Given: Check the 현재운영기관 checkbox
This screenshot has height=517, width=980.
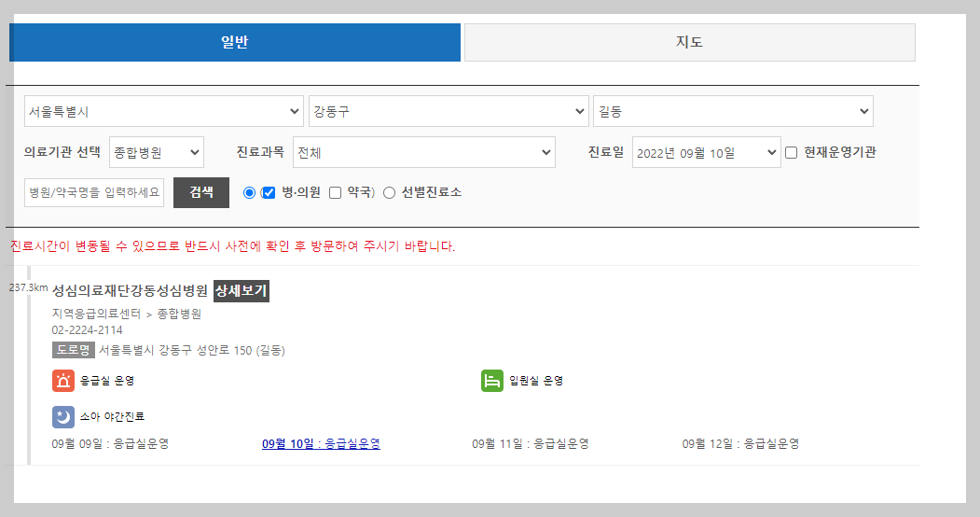Looking at the screenshot, I should (792, 152).
